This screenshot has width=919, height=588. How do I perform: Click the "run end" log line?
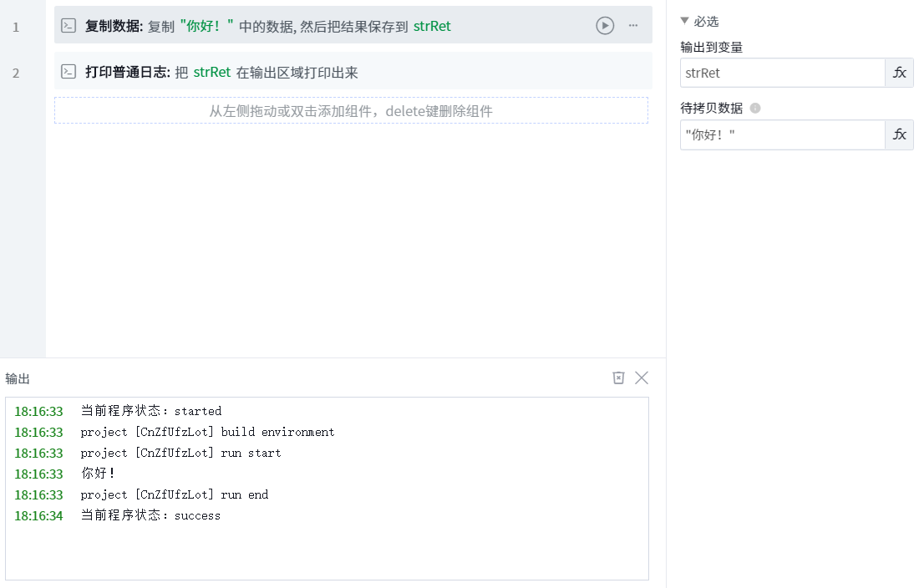[175, 494]
